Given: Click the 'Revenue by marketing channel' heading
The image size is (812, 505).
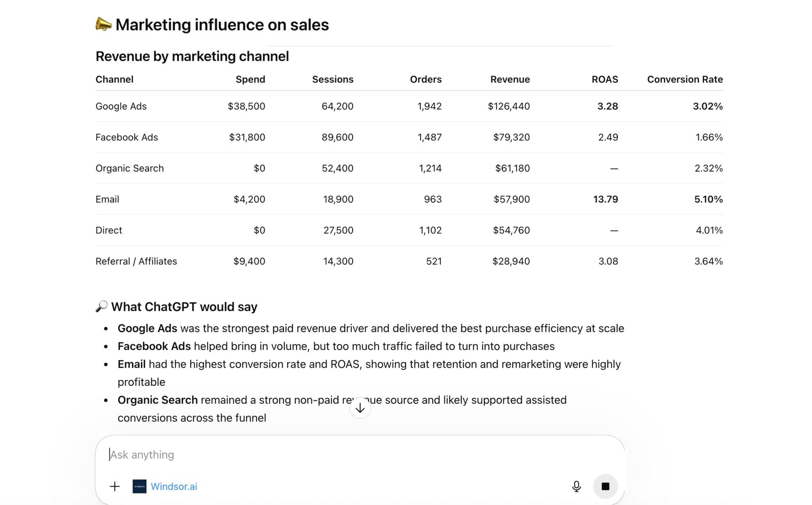Looking at the screenshot, I should click(192, 56).
